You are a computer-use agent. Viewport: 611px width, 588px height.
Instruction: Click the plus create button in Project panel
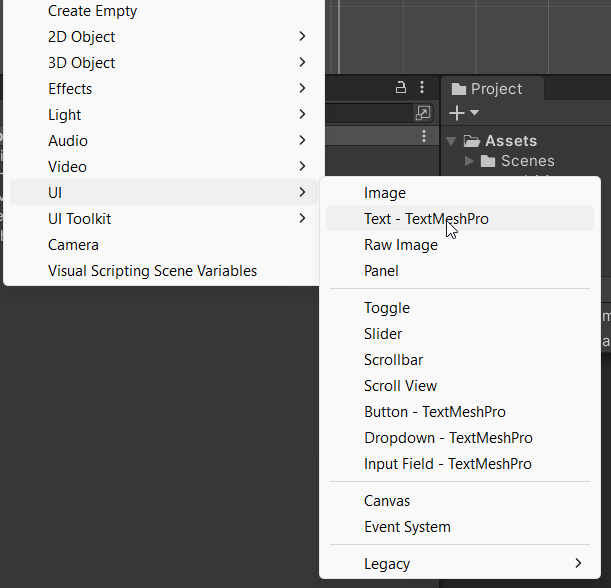[457, 113]
